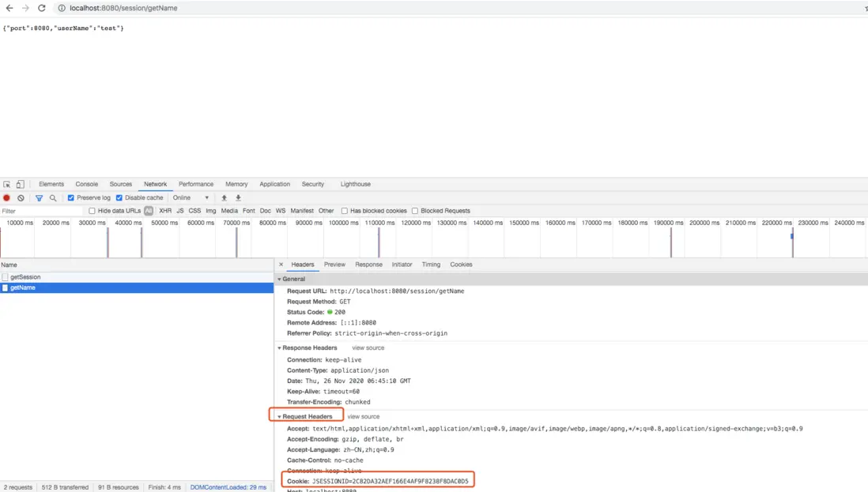The image size is (868, 492).
Task: Toggle the device toolbar icon
Action: tap(20, 184)
